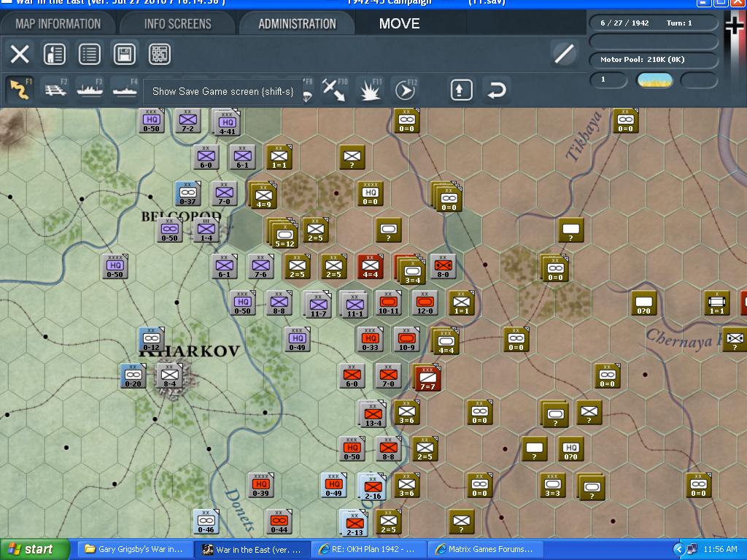Screen dimensions: 747x560
Task: Select the Soviet 3=3 counter
Action: click(553, 485)
